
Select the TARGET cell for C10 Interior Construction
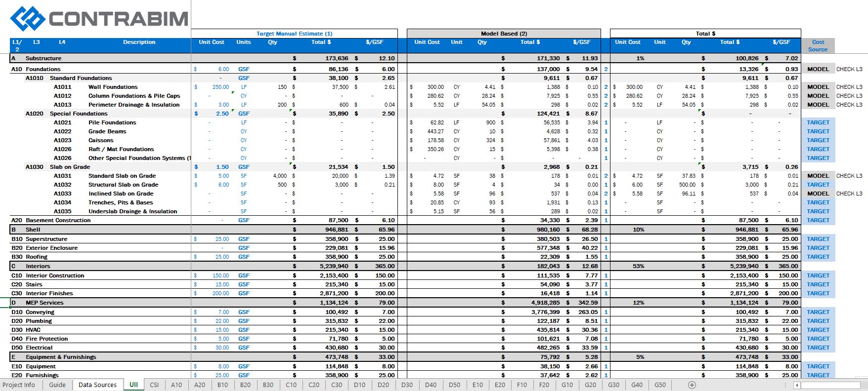click(818, 275)
